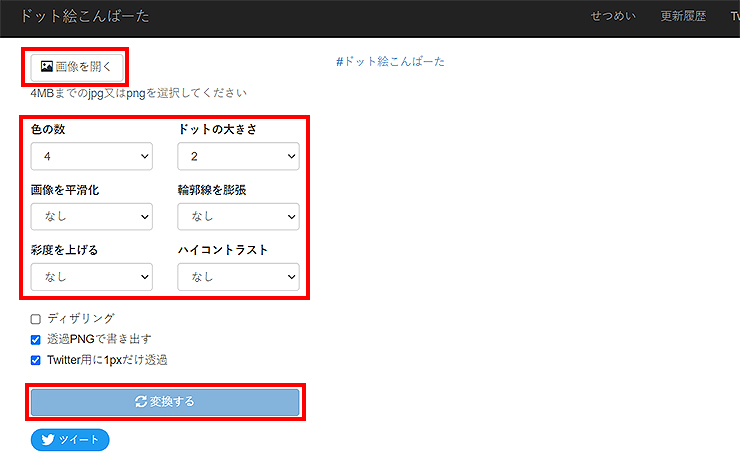Click the 画像を平滑化 label
Screen dimensions: 740x467
[65, 190]
